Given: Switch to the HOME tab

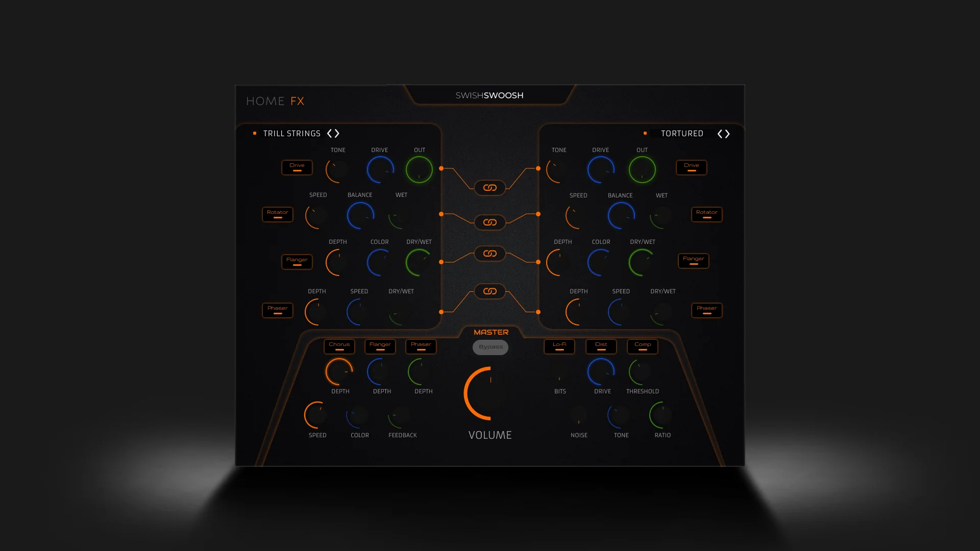Looking at the screenshot, I should coord(265,101).
